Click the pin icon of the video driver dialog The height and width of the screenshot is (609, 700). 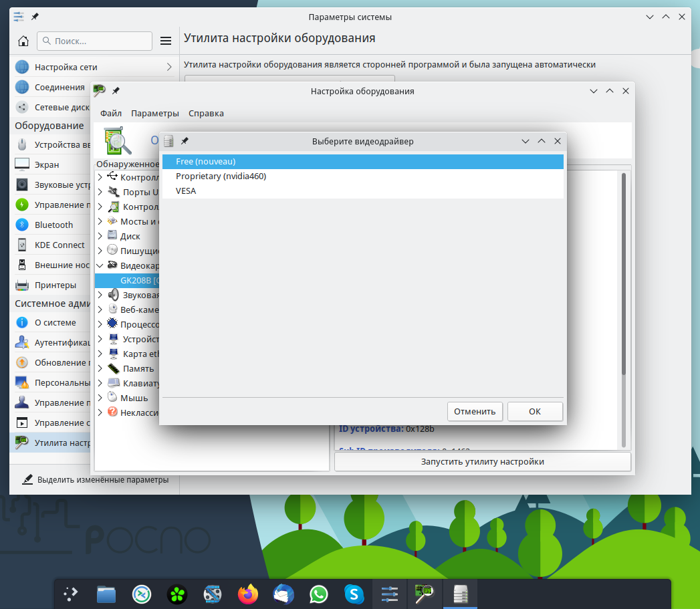tap(185, 141)
